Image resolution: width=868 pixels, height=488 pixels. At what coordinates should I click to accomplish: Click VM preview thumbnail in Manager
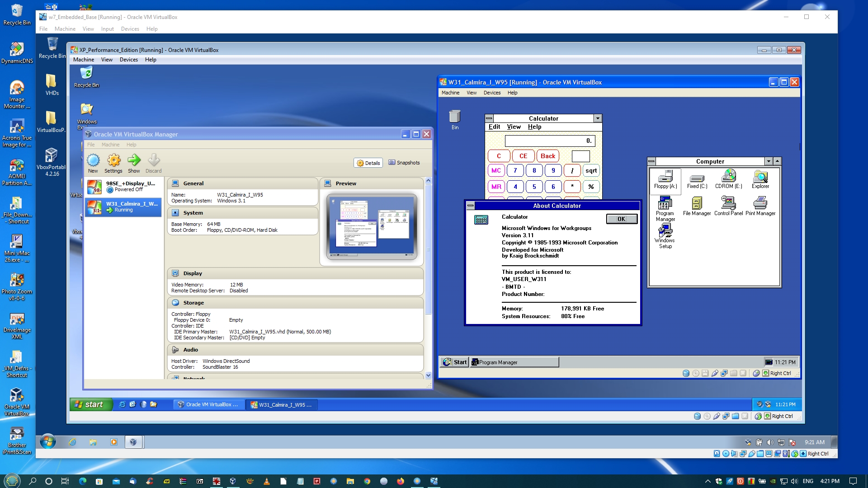(371, 226)
